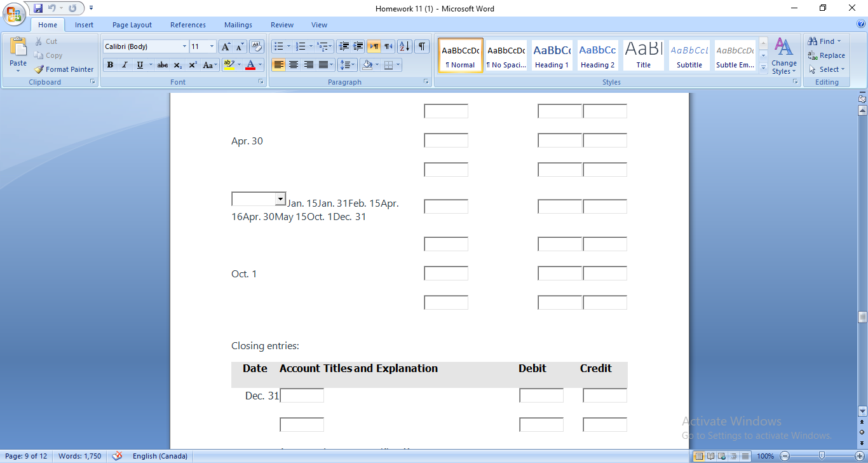
Task: Apply subscript formatting
Action: [178, 65]
